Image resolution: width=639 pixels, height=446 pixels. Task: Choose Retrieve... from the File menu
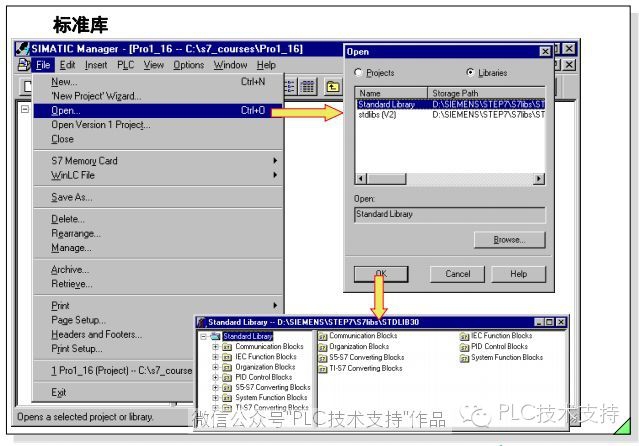[x=158, y=284]
